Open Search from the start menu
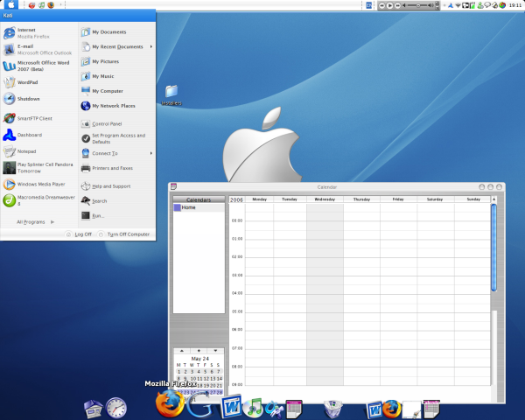This screenshot has width=525, height=420. coord(116,201)
